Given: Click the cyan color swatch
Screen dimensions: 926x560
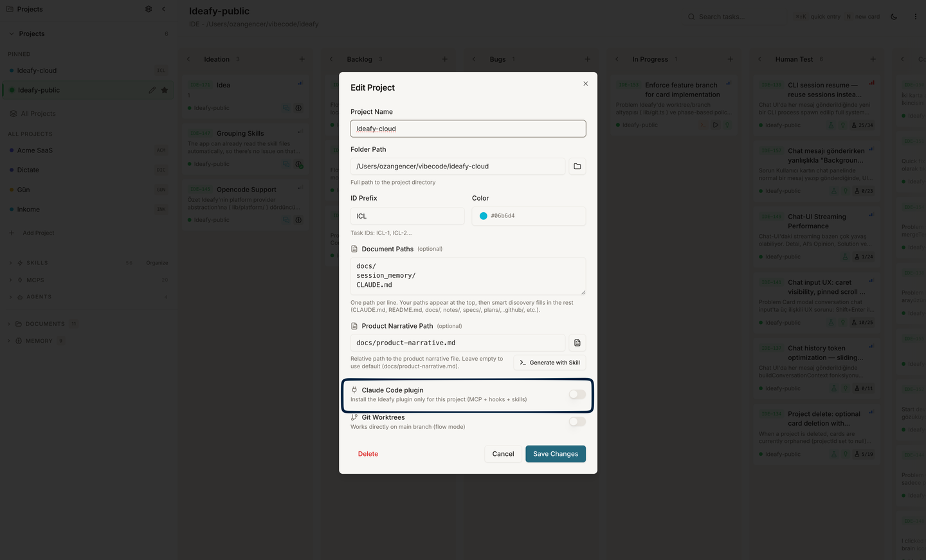Looking at the screenshot, I should click(x=484, y=216).
